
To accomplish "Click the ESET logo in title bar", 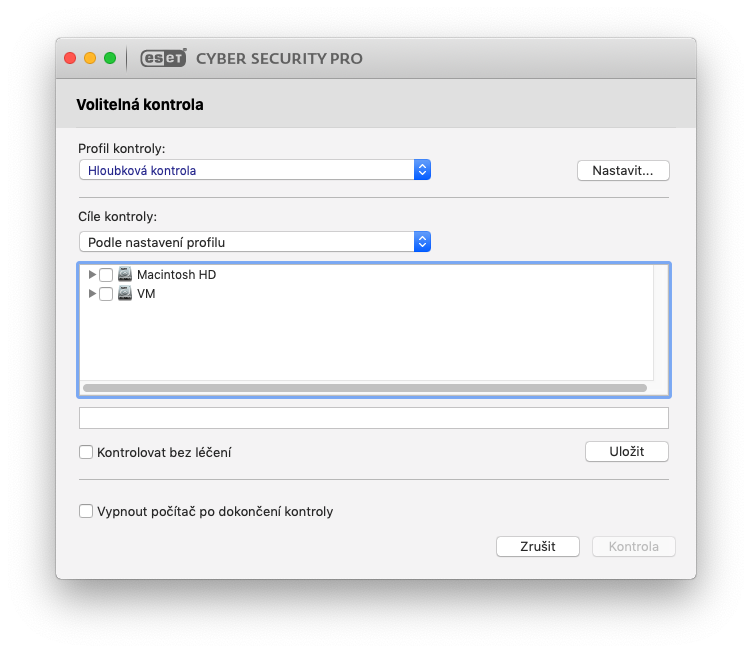I will [x=163, y=58].
